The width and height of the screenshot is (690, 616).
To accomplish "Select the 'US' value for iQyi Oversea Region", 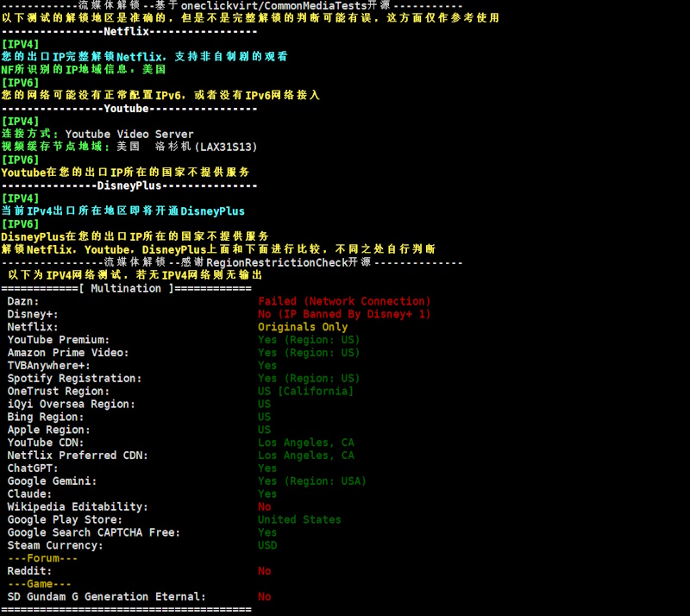I will pos(265,404).
